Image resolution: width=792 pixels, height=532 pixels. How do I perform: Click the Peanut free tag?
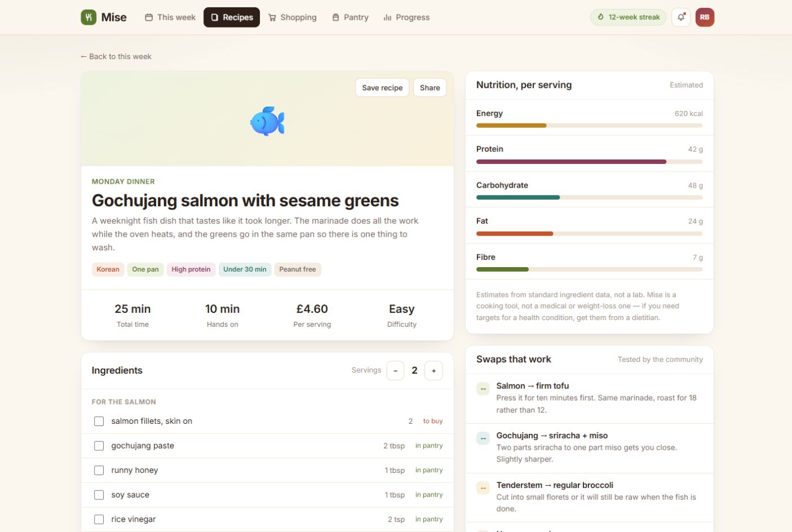coord(298,269)
